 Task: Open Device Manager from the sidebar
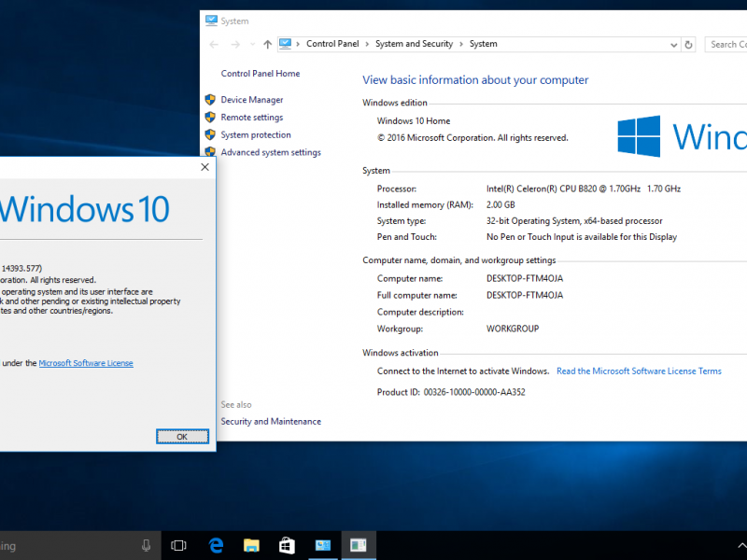(x=251, y=100)
